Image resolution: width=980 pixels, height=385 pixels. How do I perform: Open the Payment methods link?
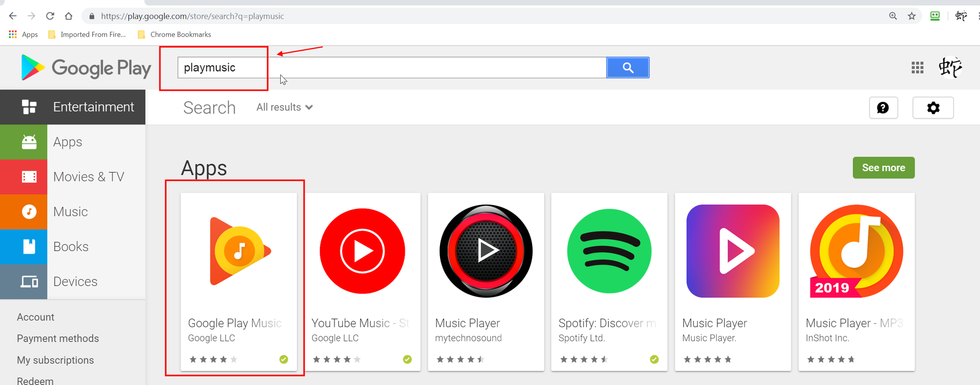click(x=58, y=338)
